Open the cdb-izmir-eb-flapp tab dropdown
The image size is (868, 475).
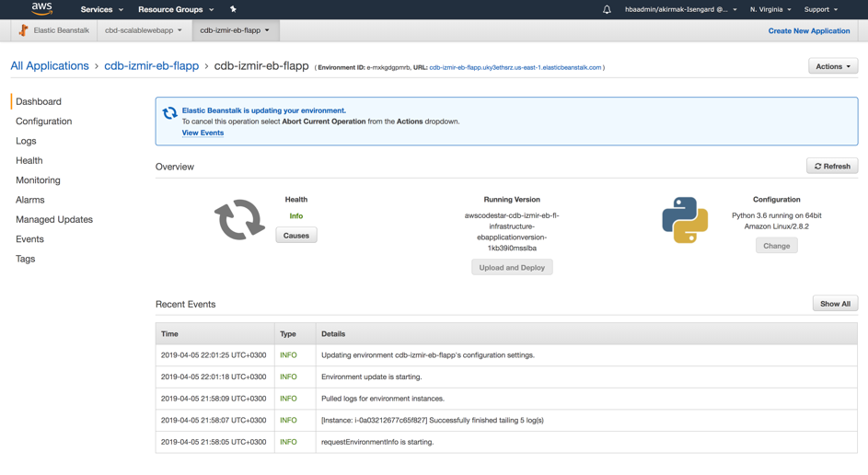pos(235,30)
